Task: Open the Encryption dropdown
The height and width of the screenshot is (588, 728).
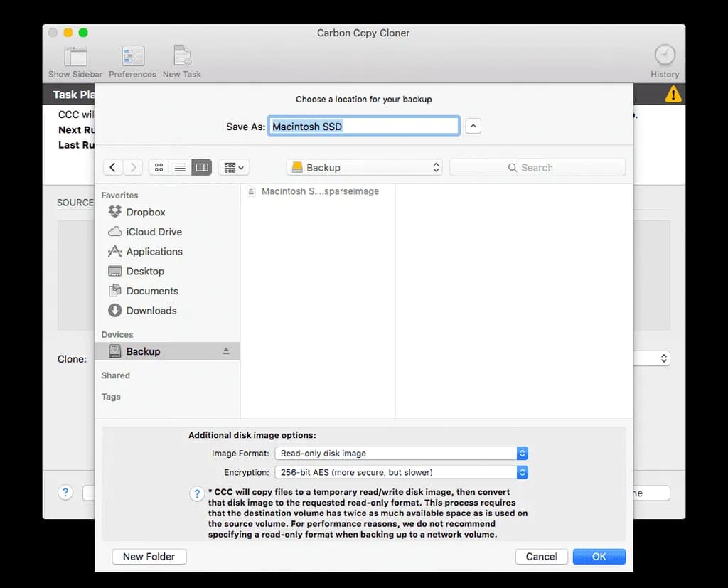Action: click(x=401, y=472)
